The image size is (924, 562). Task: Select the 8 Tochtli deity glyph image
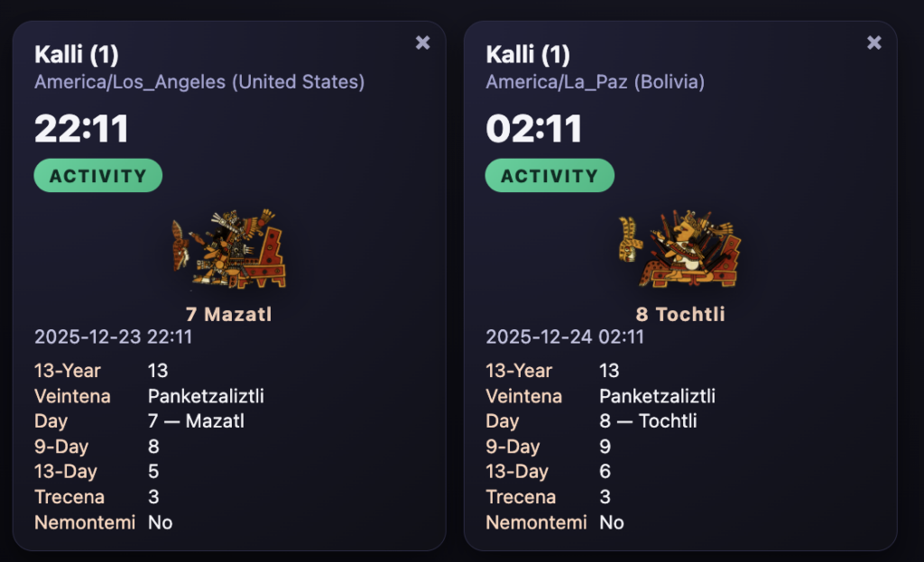point(680,250)
